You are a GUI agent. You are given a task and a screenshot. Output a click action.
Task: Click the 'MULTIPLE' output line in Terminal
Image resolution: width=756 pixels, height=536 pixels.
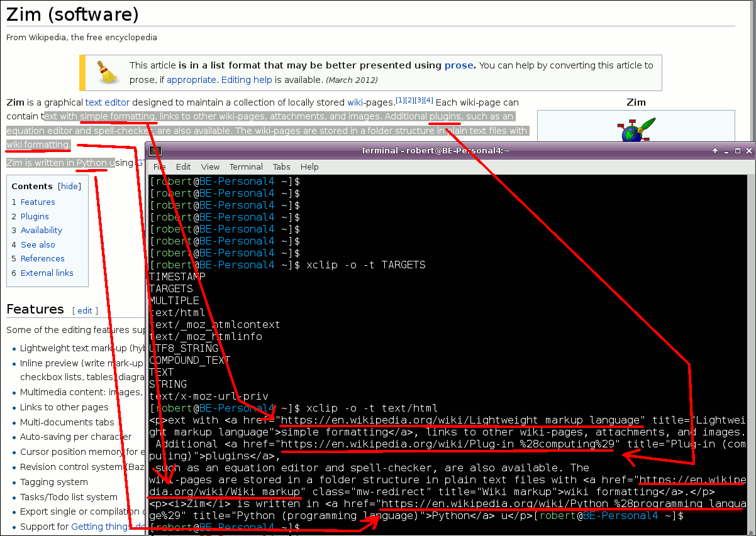(174, 300)
